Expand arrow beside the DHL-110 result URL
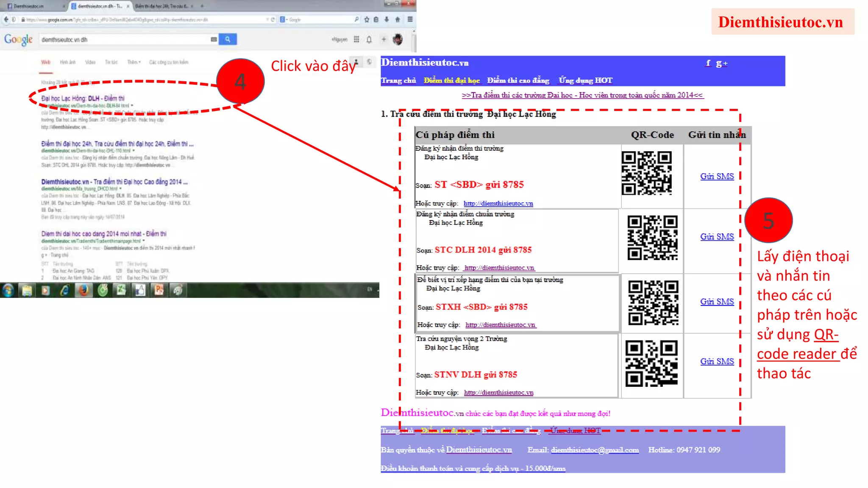 pos(134,150)
